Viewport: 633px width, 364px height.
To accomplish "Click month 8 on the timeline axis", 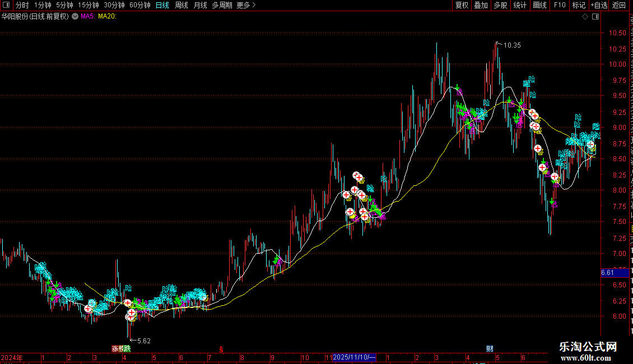I will coord(242,357).
